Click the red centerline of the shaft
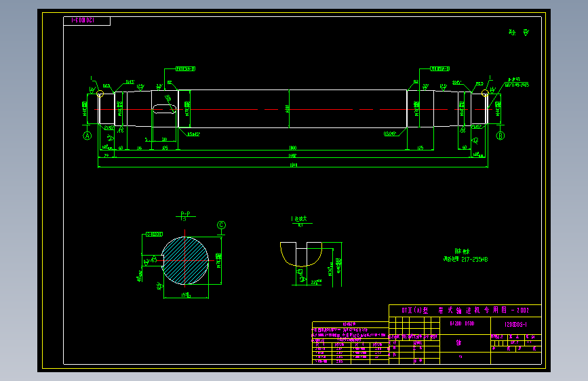Image resolution: width=588 pixels, height=381 pixels. 293,110
